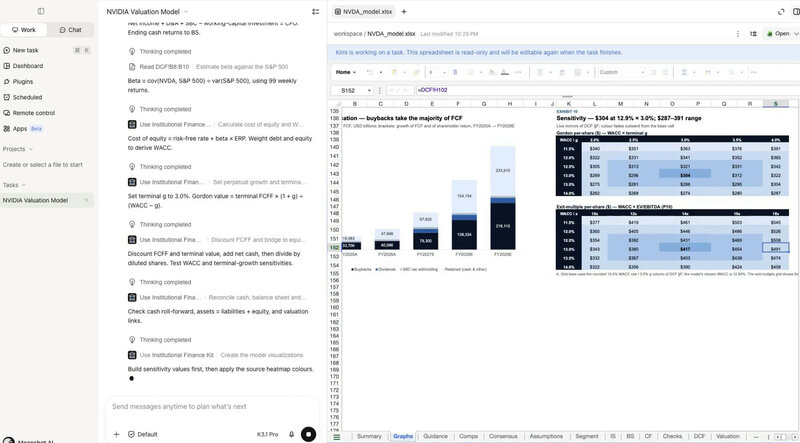Click the sort and filter icon
The image size is (800, 443).
[708, 72]
